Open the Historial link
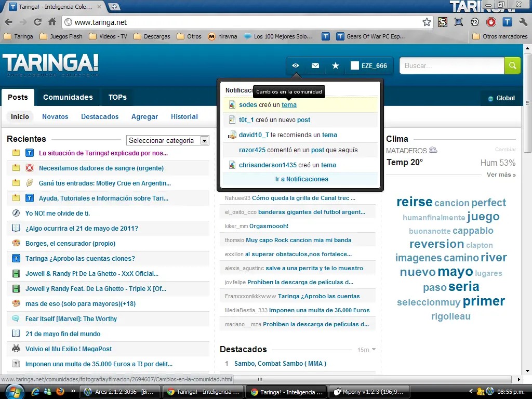The image size is (532, 399). pyautogui.click(x=184, y=117)
